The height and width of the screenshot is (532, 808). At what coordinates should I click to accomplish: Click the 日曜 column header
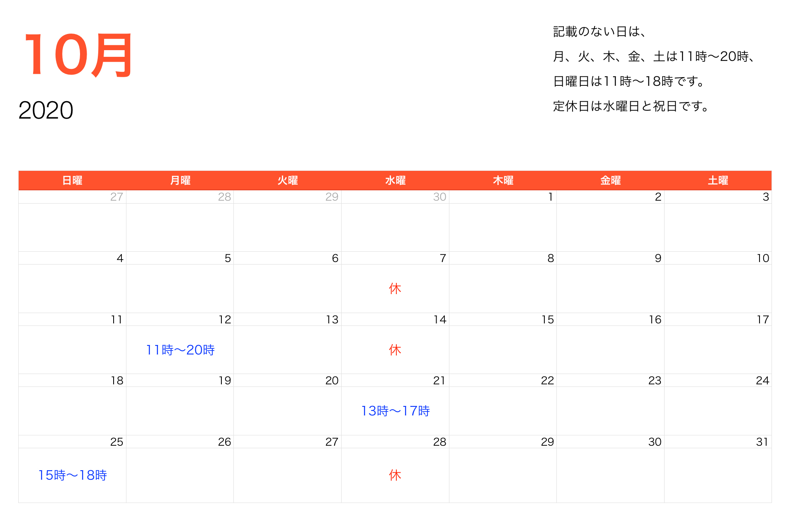(x=72, y=180)
